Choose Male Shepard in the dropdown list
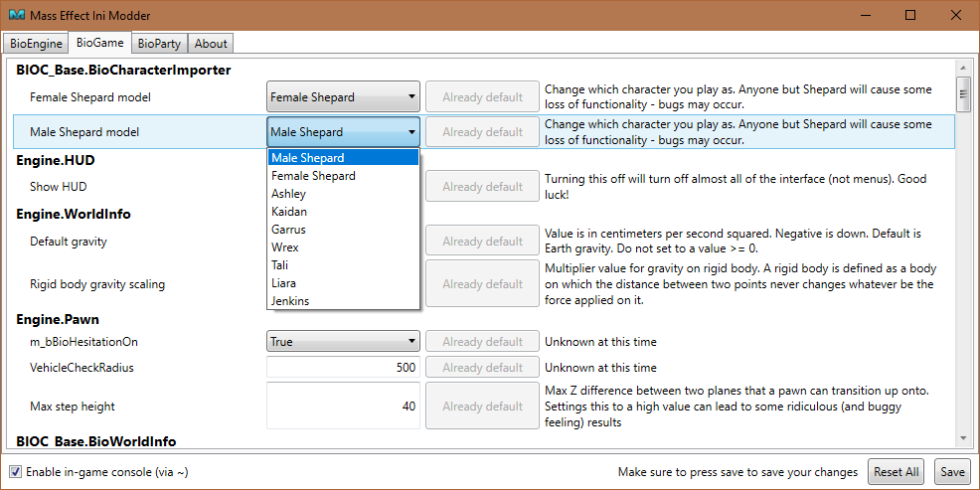Image resolution: width=980 pixels, height=490 pixels. 343,157
